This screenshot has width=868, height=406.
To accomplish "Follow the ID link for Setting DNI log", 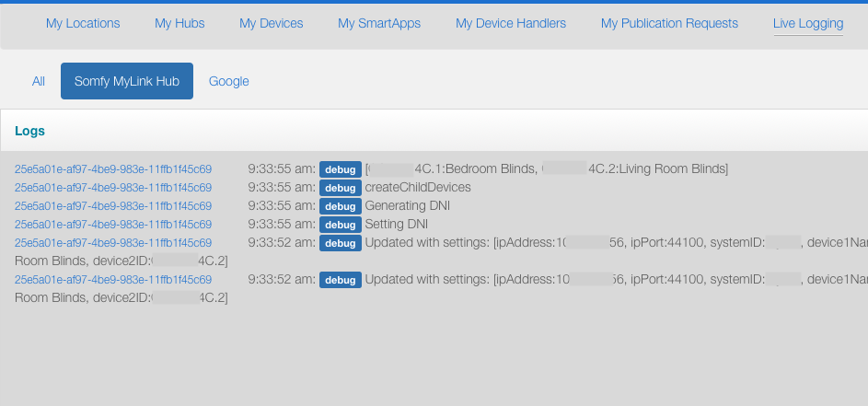I will point(113,225).
